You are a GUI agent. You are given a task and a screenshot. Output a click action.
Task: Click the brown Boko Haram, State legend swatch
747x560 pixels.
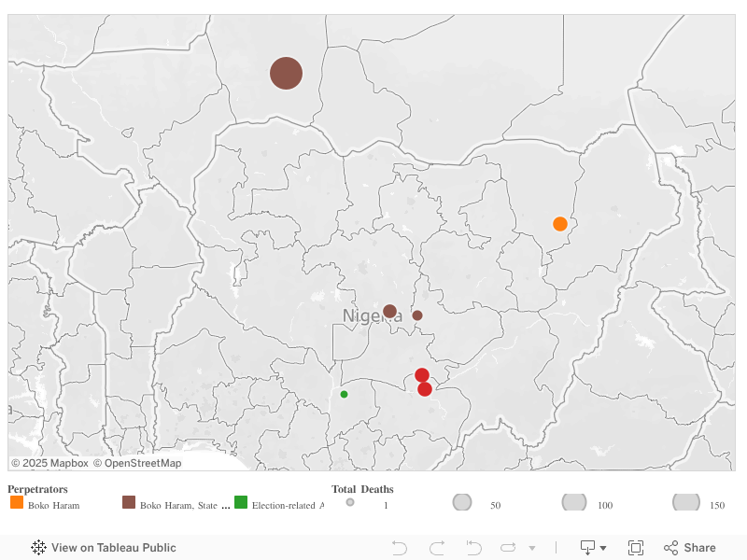(129, 502)
